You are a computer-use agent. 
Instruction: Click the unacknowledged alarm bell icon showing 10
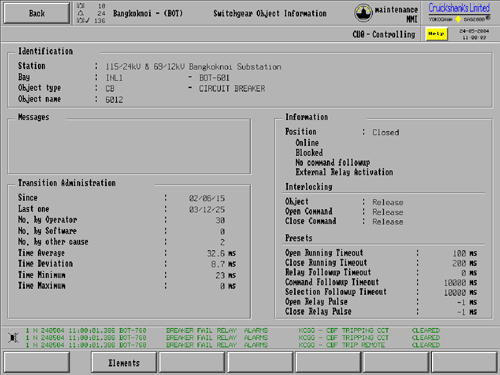pyautogui.click(x=81, y=6)
